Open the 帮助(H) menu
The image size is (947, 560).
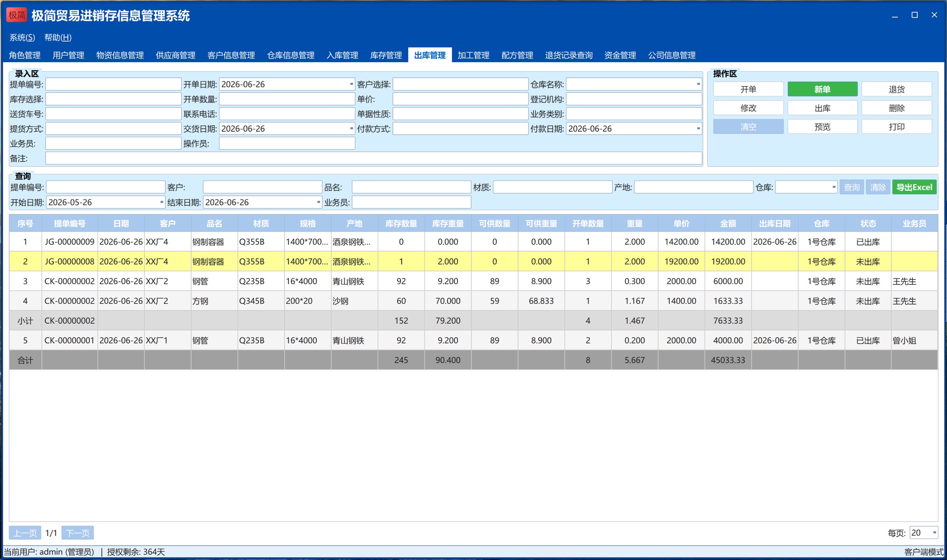pos(58,38)
